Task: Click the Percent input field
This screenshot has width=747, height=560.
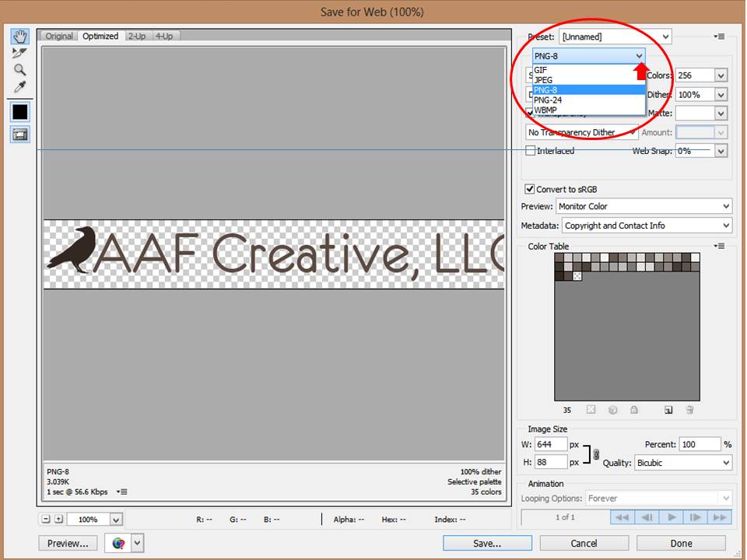Action: point(700,444)
